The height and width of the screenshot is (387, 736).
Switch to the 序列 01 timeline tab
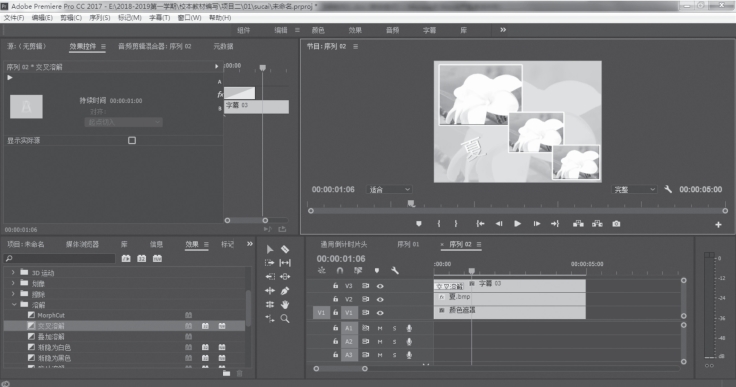pyautogui.click(x=408, y=244)
